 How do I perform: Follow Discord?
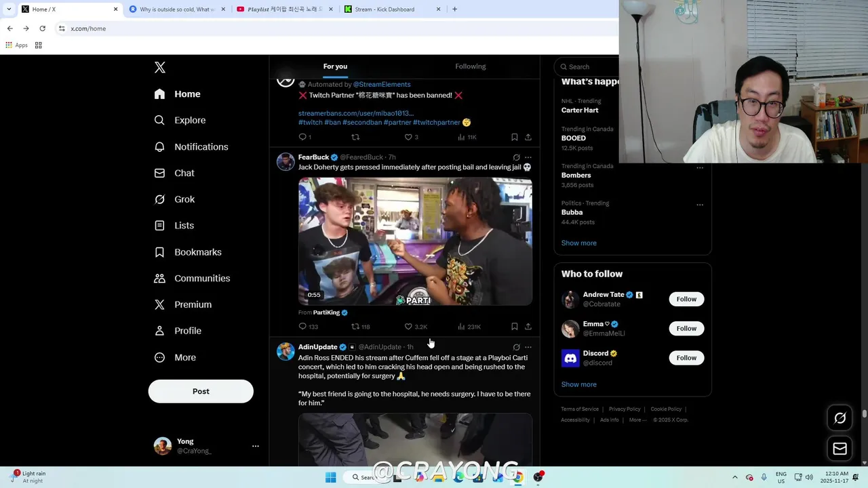[x=686, y=357]
